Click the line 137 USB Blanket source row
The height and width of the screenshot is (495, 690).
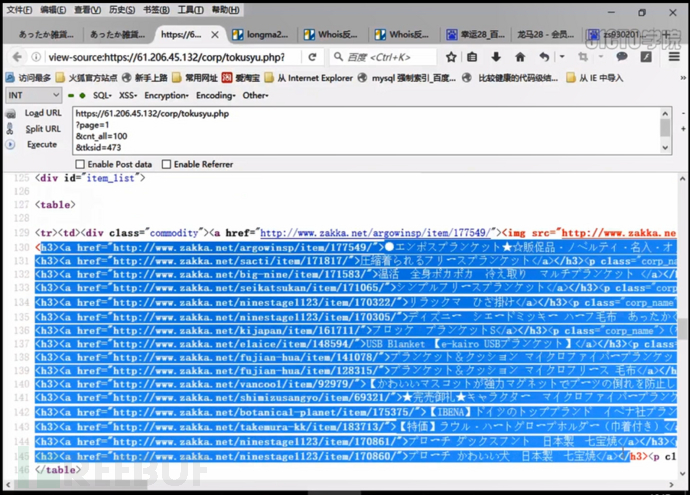tap(356, 344)
